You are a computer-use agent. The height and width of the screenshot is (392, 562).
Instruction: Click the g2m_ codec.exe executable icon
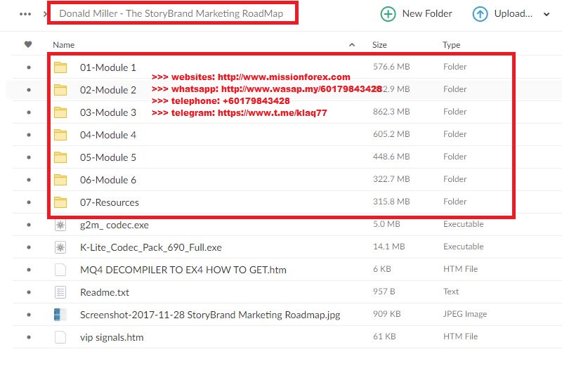click(60, 225)
